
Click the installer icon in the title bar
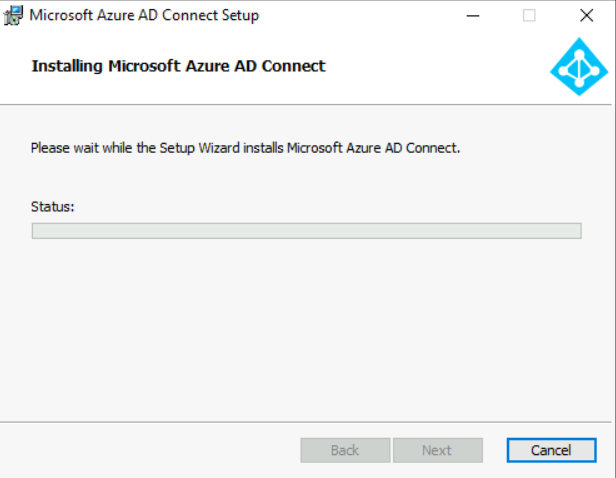pyautogui.click(x=13, y=15)
